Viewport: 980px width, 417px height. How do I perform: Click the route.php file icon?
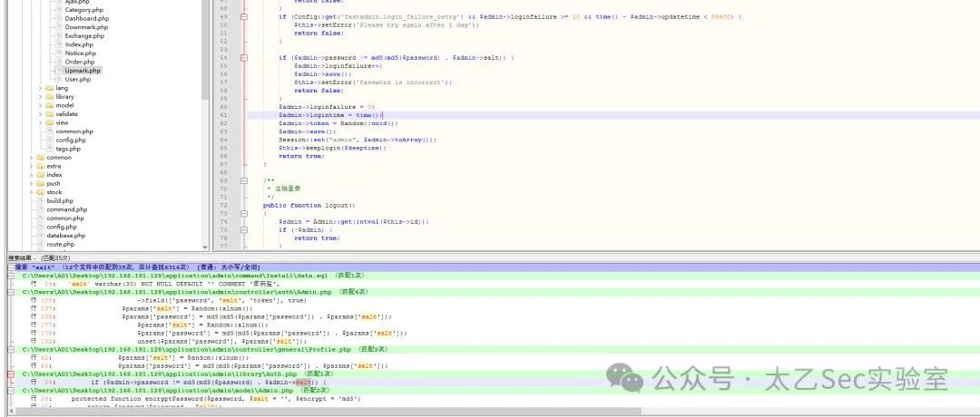pyautogui.click(x=41, y=245)
